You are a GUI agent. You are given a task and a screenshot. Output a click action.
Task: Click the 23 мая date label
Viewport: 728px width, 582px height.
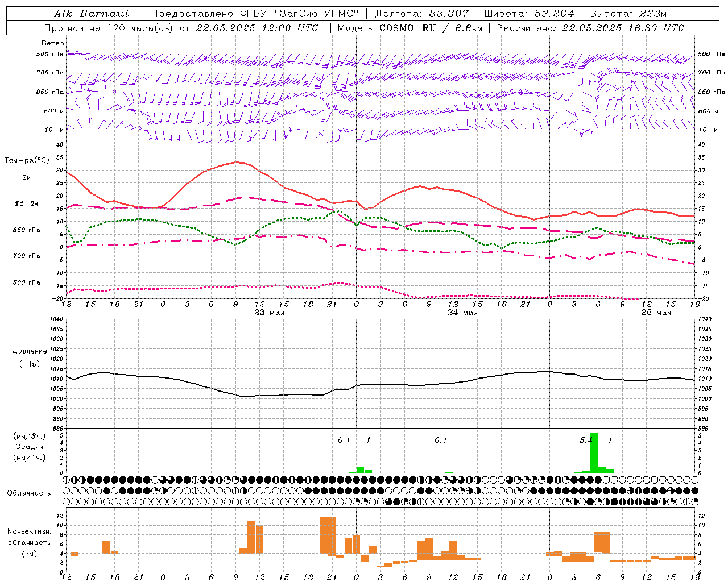coord(270,312)
